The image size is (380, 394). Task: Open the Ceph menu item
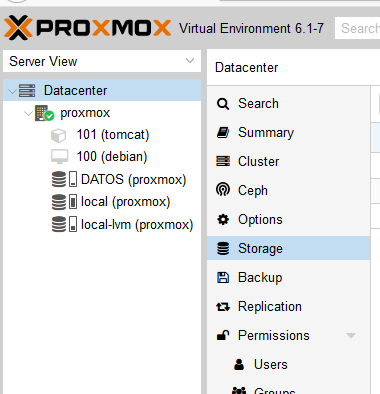[x=288, y=190]
